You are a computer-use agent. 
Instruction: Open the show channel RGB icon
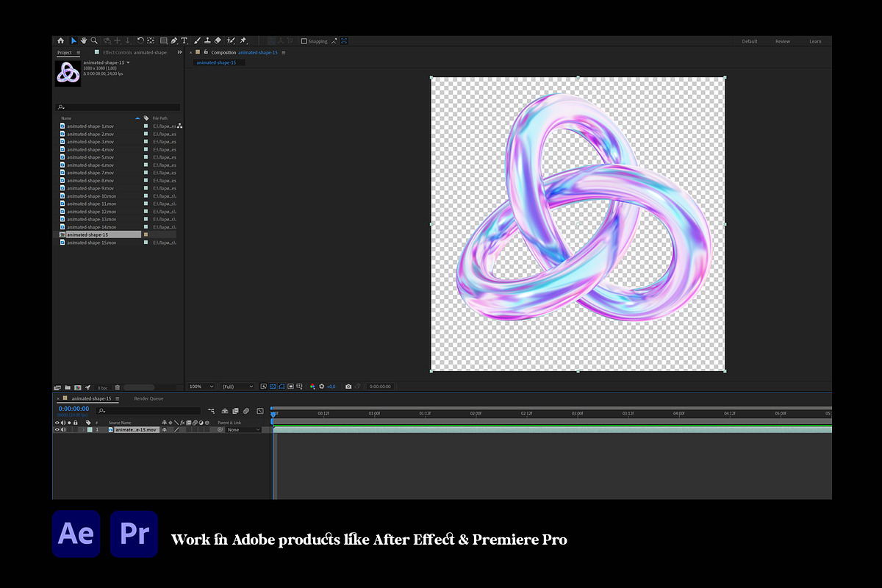(312, 387)
